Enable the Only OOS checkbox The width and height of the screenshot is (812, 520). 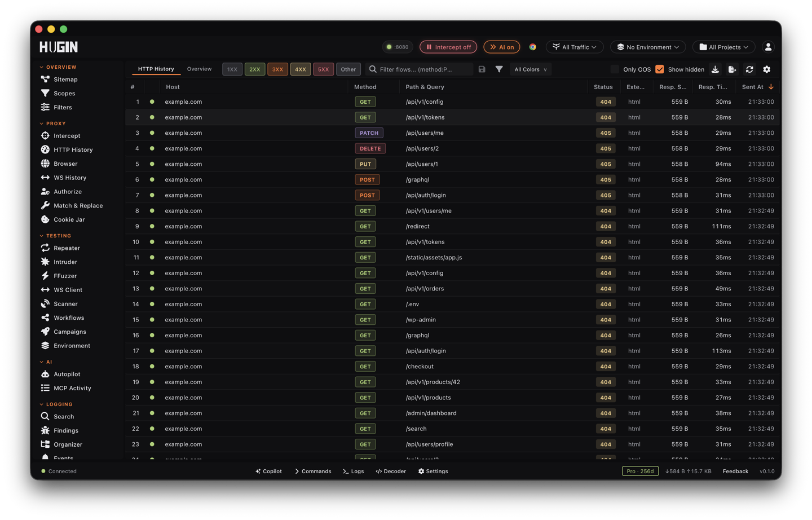click(615, 69)
